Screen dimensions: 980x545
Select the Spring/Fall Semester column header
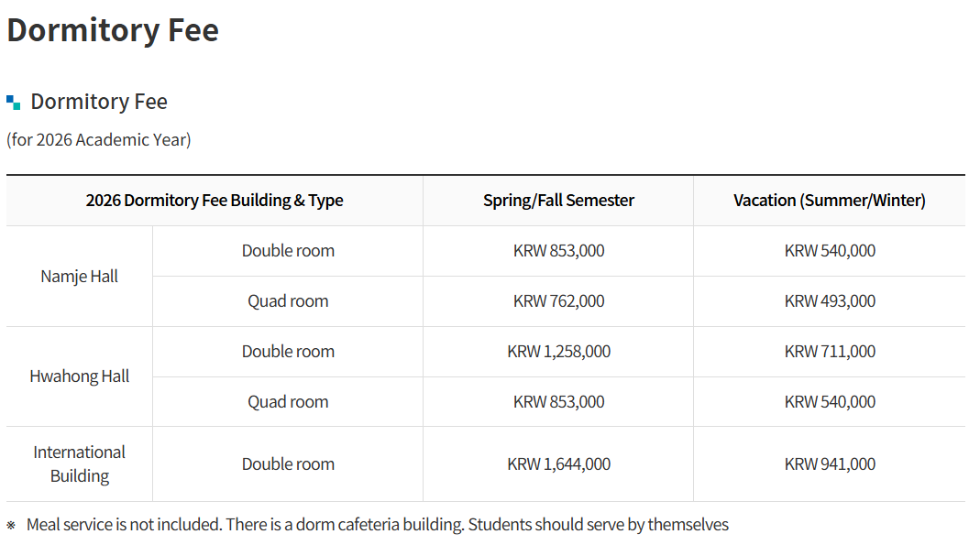click(x=558, y=201)
